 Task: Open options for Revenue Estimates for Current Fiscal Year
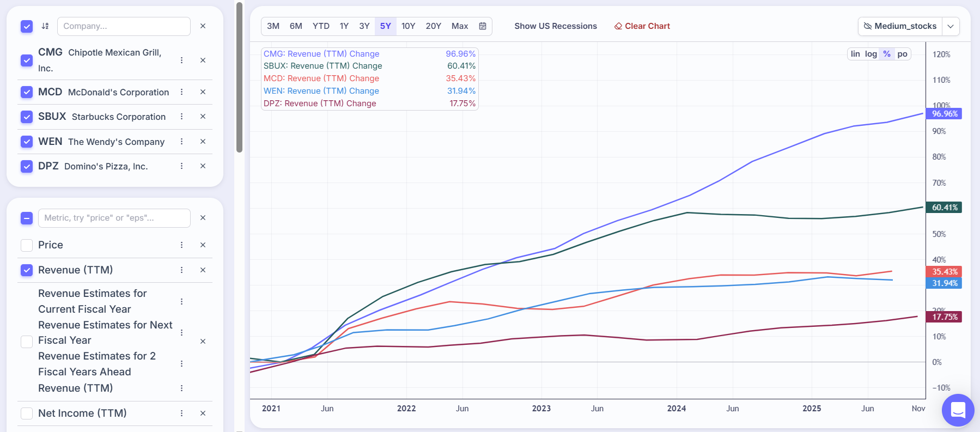[x=181, y=301]
